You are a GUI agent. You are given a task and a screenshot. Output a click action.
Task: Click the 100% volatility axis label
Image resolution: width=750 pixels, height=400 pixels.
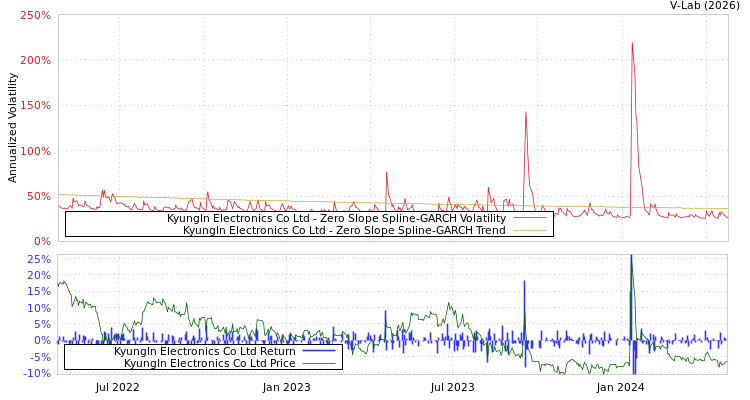(x=35, y=151)
